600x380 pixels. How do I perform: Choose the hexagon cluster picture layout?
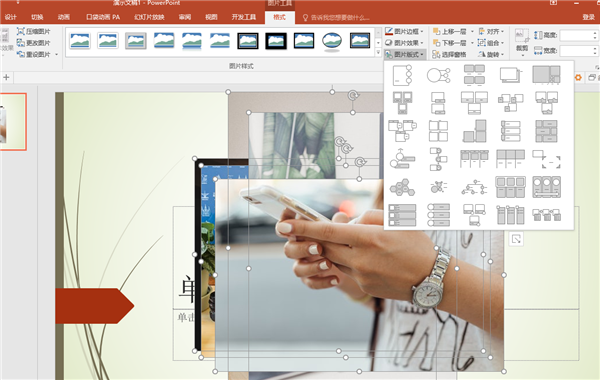(x=402, y=188)
